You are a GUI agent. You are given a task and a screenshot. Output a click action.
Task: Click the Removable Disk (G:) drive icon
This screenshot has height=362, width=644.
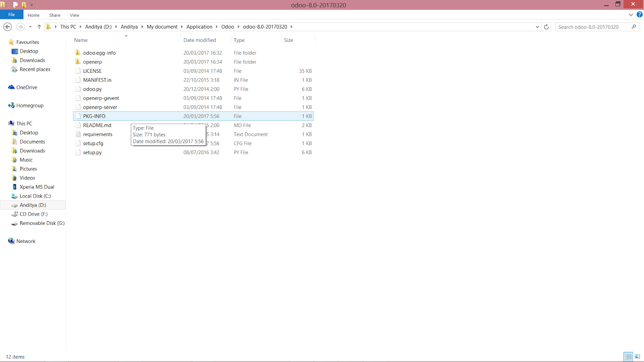pyautogui.click(x=14, y=223)
